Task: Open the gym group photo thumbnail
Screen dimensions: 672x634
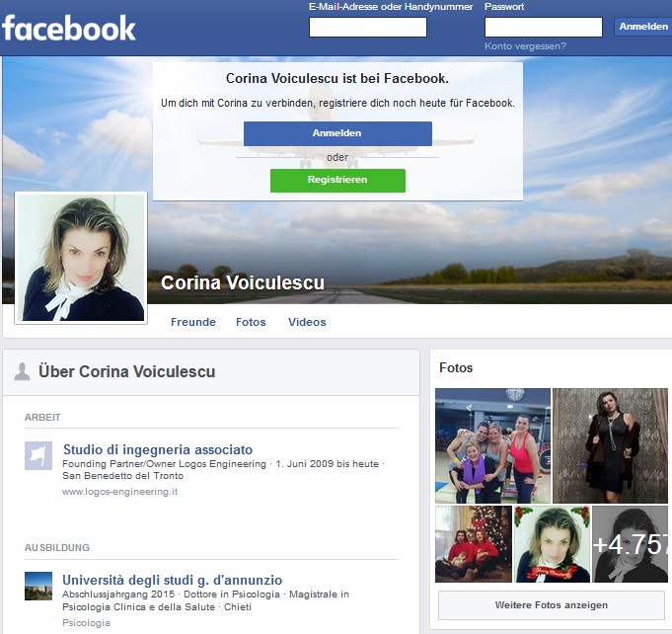Action: (x=492, y=445)
